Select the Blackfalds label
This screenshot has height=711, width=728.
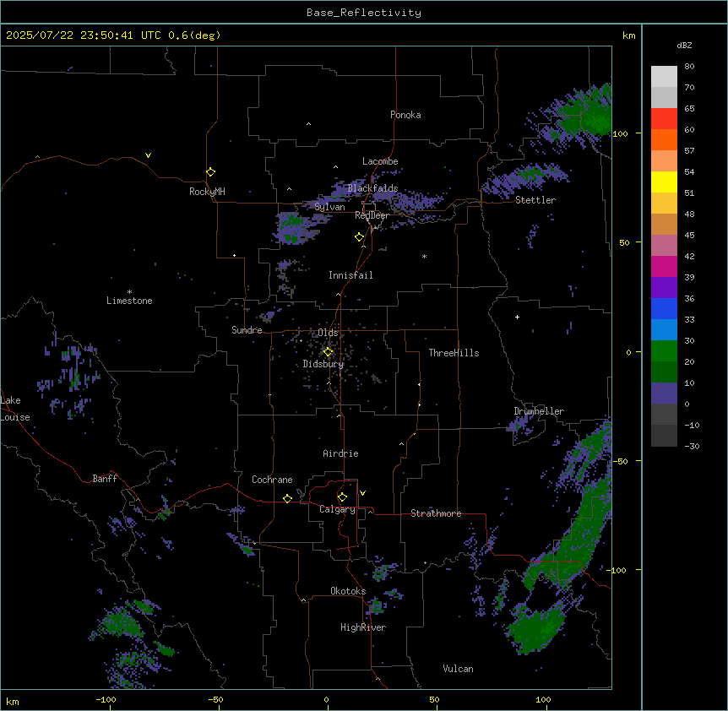(372, 188)
